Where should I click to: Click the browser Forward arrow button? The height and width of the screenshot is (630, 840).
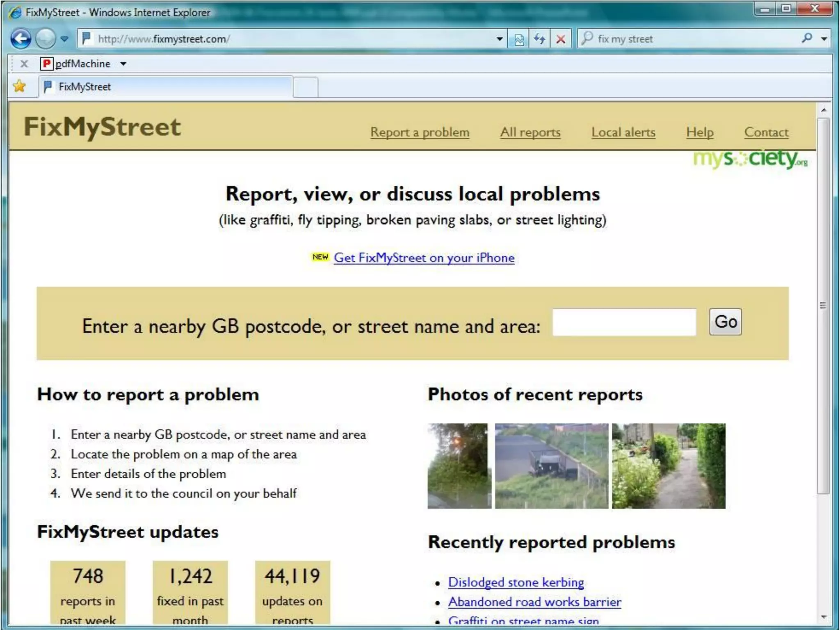point(45,39)
